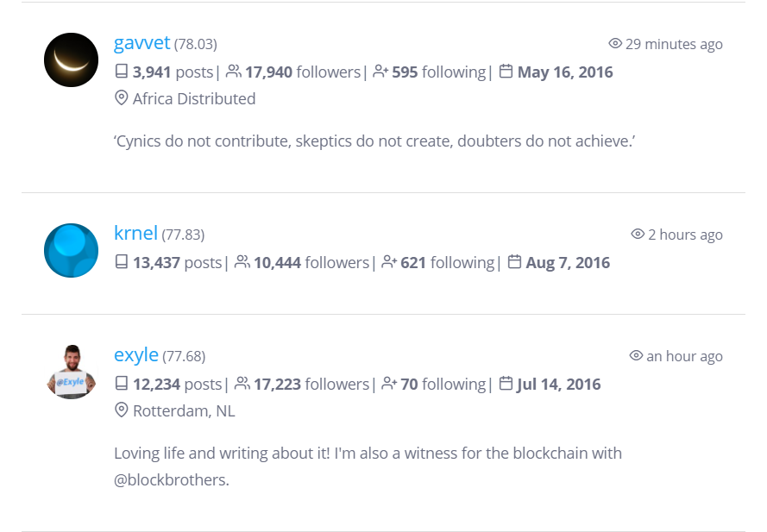
Task: Open gavvet's profile link
Action: tap(141, 43)
